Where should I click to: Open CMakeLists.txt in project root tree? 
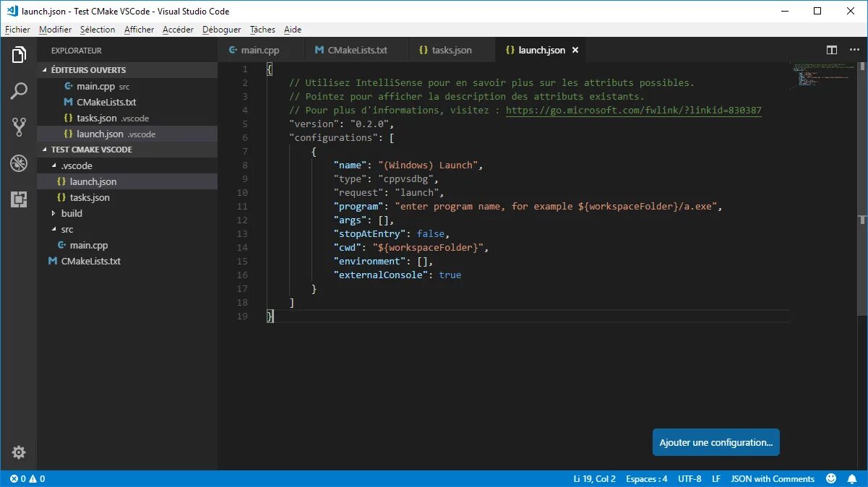[x=127, y=261]
